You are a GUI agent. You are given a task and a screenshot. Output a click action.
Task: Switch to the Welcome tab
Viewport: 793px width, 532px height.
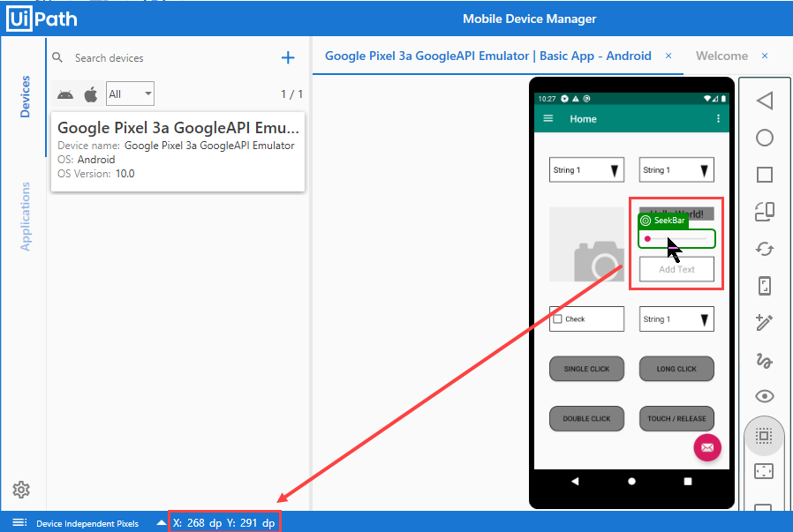coord(721,56)
